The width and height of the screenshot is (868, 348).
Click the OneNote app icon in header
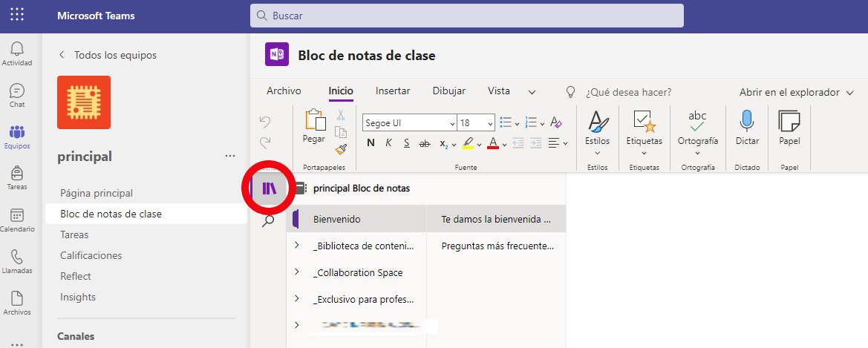click(x=277, y=54)
